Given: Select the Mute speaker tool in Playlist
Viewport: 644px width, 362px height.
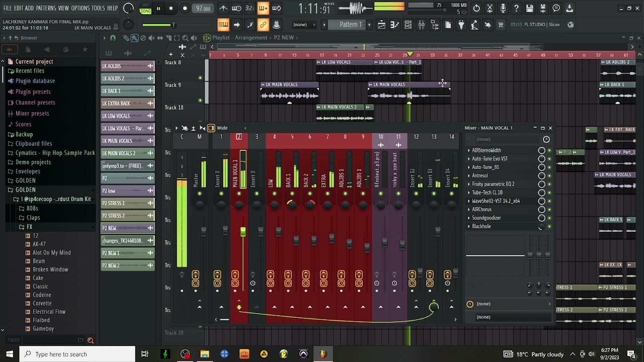Looking at the screenshot, I should [x=151, y=38].
